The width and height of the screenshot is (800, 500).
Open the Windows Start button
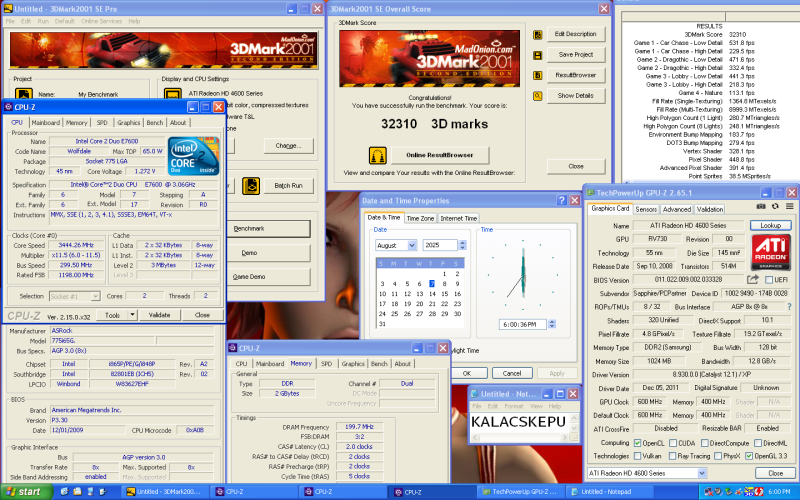tap(26, 492)
